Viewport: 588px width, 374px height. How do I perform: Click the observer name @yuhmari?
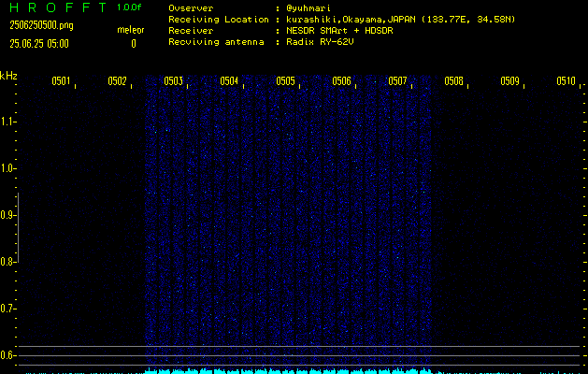(308, 8)
